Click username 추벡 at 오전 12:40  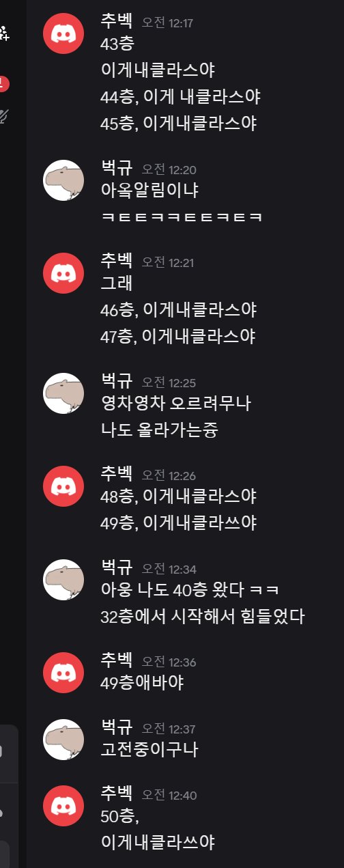[117, 795]
